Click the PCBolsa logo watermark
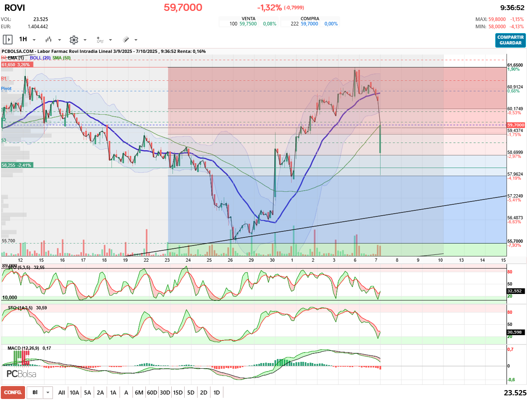This screenshot has height=401, width=532. 21,374
